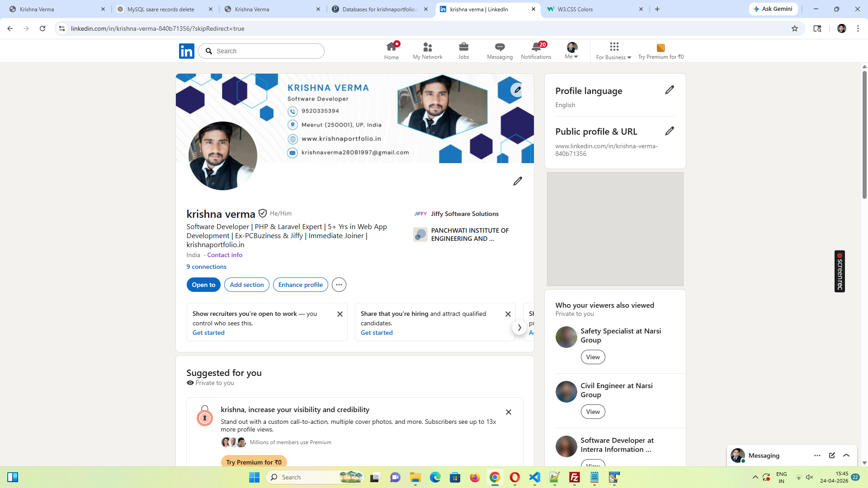The image size is (868, 488).
Task: Open the Jobs briefcase icon
Action: [x=463, y=47]
